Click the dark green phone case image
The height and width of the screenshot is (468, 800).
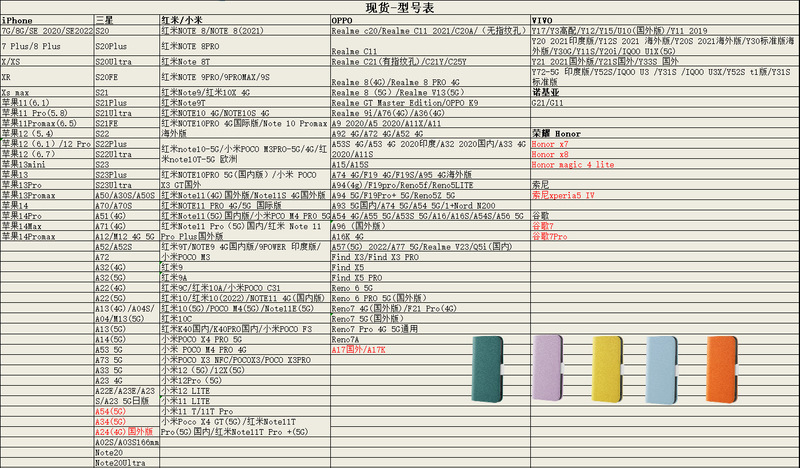click(x=488, y=369)
